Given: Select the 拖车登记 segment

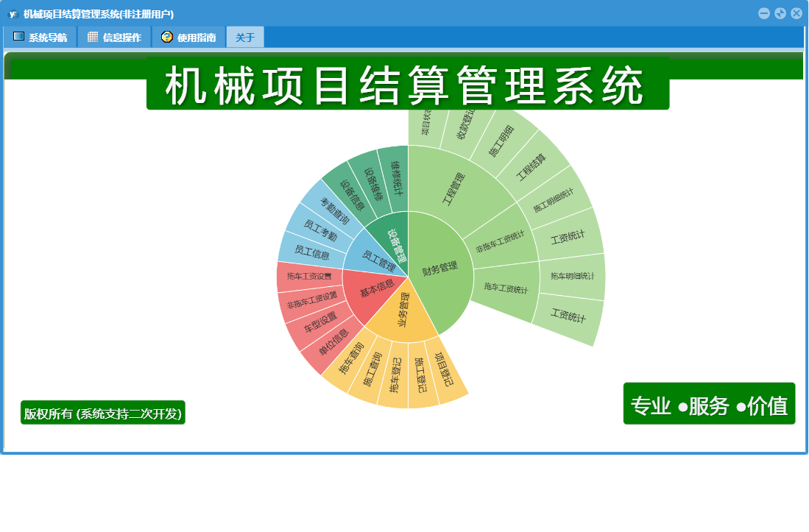Looking at the screenshot, I should pos(395,375).
